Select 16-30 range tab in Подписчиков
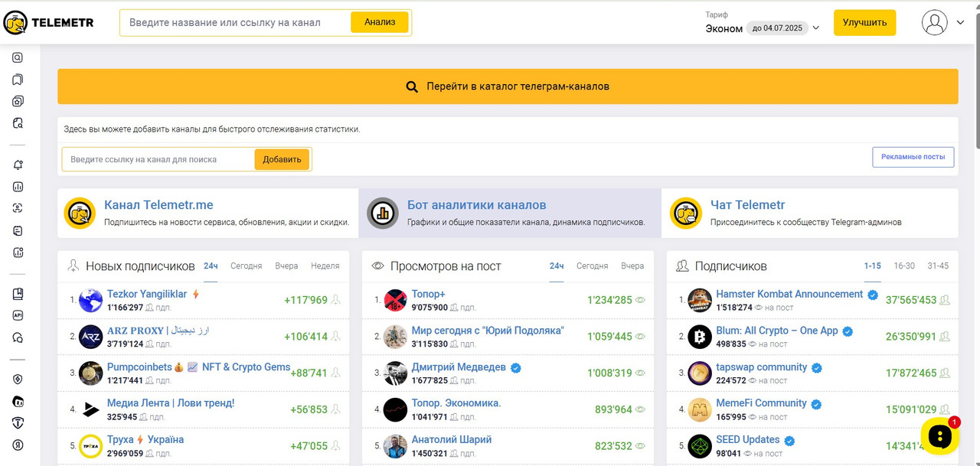The height and width of the screenshot is (466, 980). click(904, 266)
